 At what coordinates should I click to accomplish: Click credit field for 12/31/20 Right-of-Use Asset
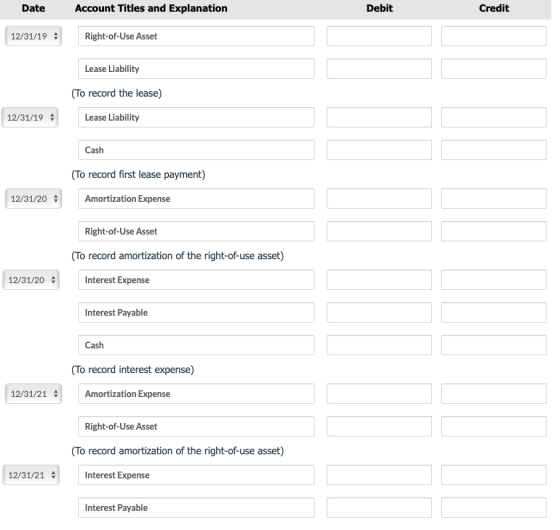pos(494,231)
